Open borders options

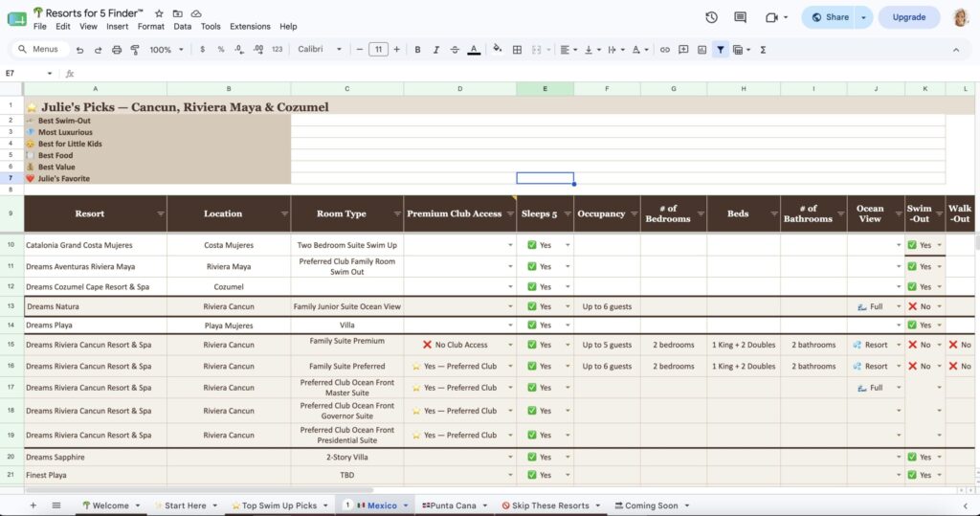point(517,50)
